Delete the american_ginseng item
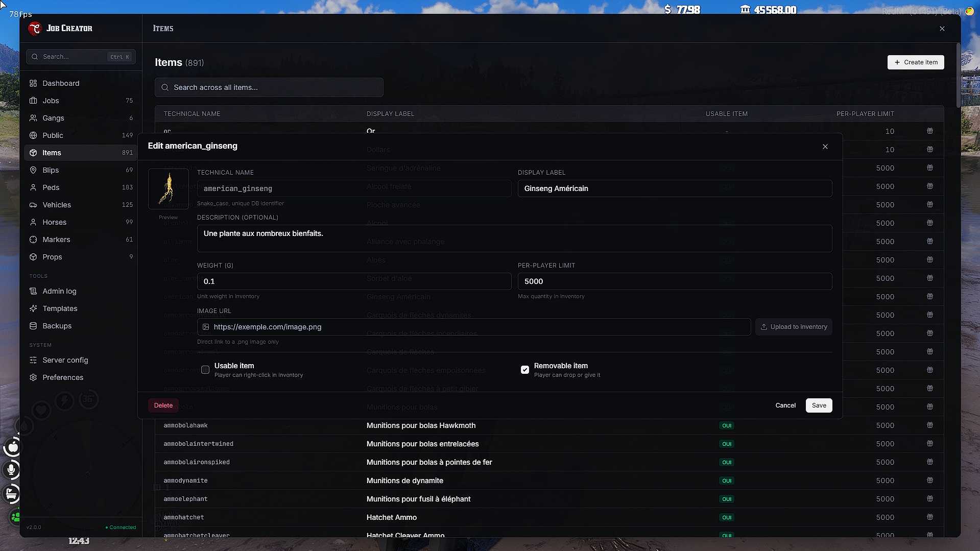 [163, 405]
